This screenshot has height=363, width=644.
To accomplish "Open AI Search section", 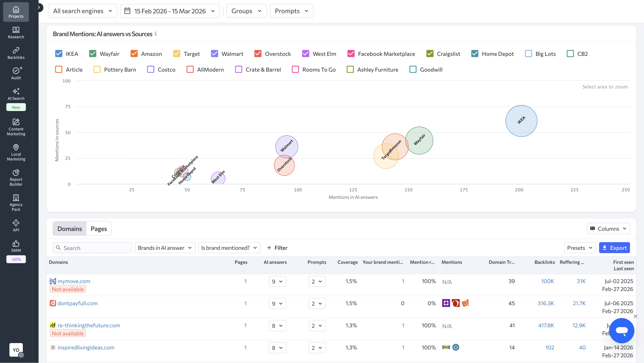I will pyautogui.click(x=16, y=94).
